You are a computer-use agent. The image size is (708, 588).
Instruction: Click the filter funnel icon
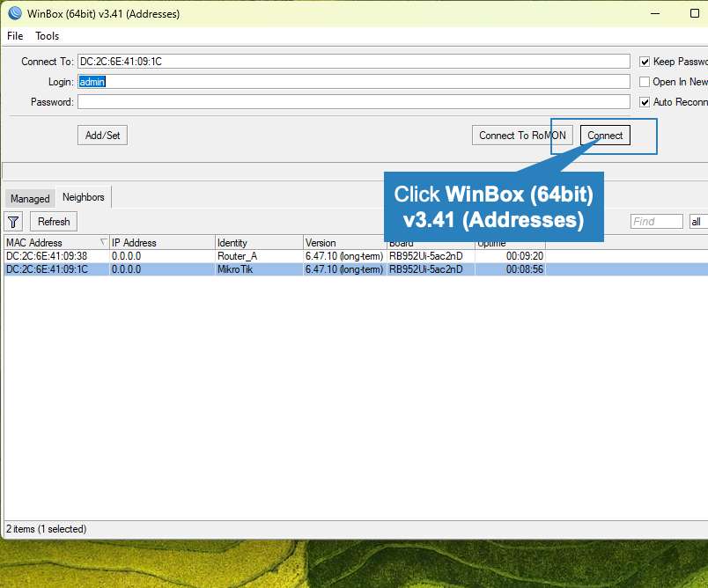pos(14,222)
